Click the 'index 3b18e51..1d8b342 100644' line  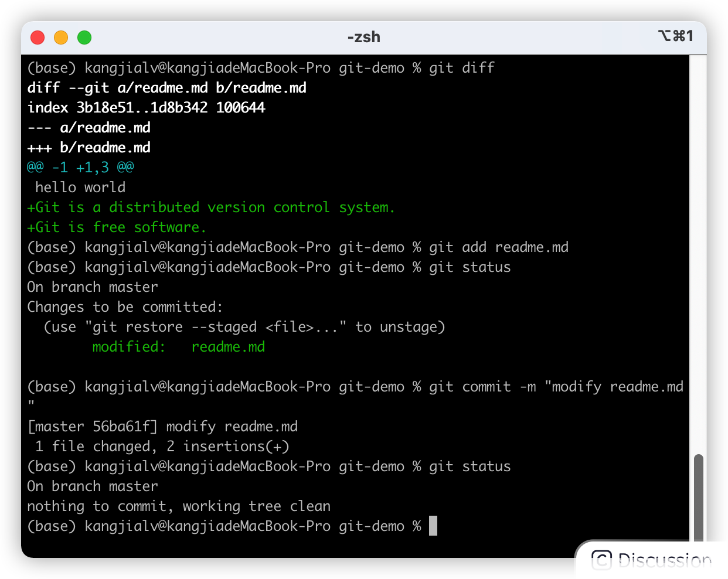147,108
